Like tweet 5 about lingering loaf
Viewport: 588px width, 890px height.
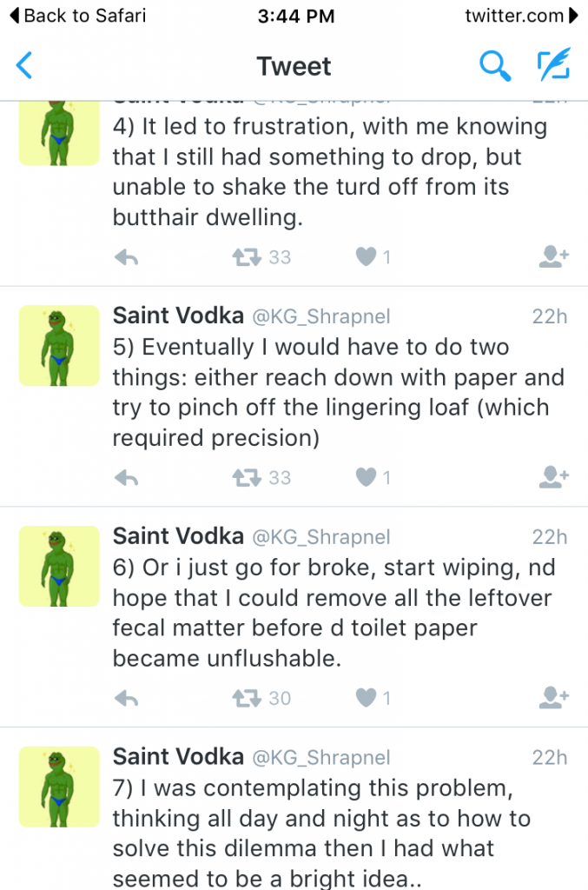pos(367,477)
